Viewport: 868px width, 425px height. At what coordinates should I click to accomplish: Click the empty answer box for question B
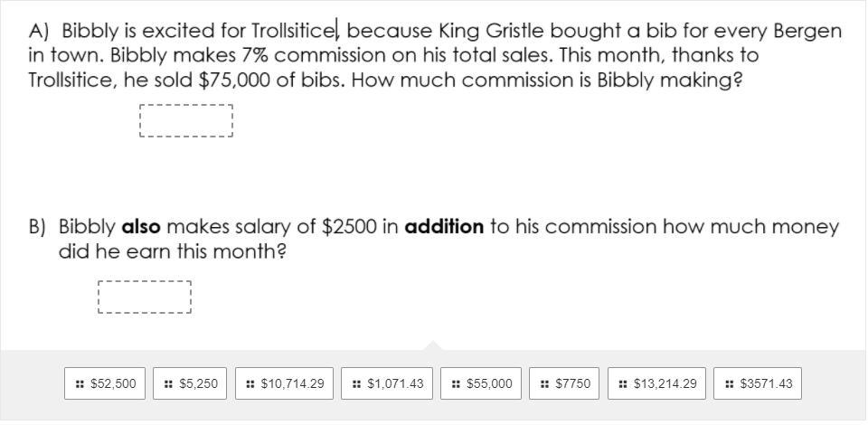pyautogui.click(x=145, y=297)
